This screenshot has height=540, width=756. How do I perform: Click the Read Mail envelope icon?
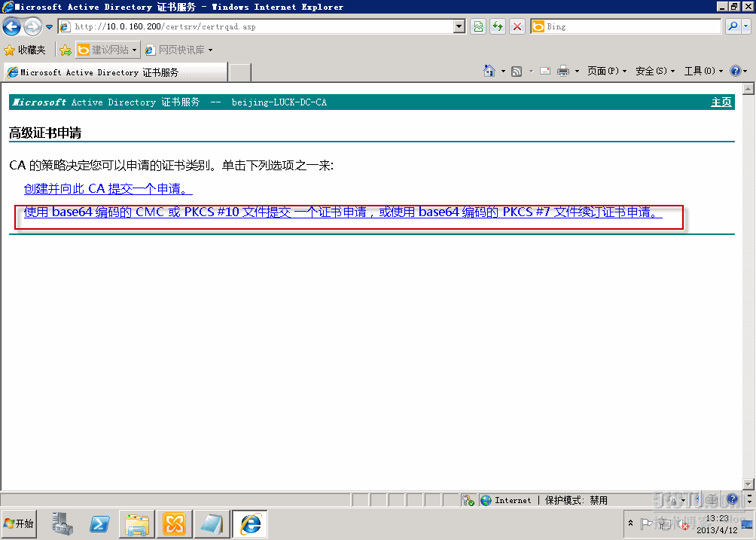pyautogui.click(x=545, y=72)
